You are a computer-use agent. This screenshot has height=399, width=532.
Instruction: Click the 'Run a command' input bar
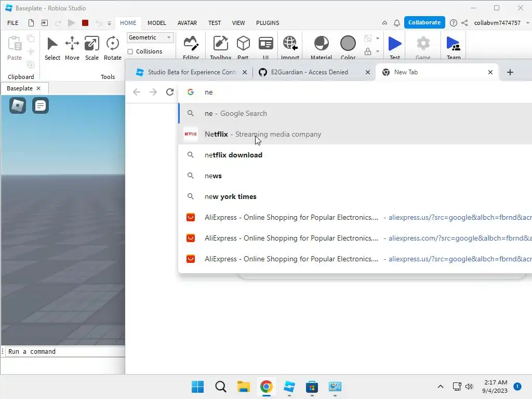(x=65, y=352)
